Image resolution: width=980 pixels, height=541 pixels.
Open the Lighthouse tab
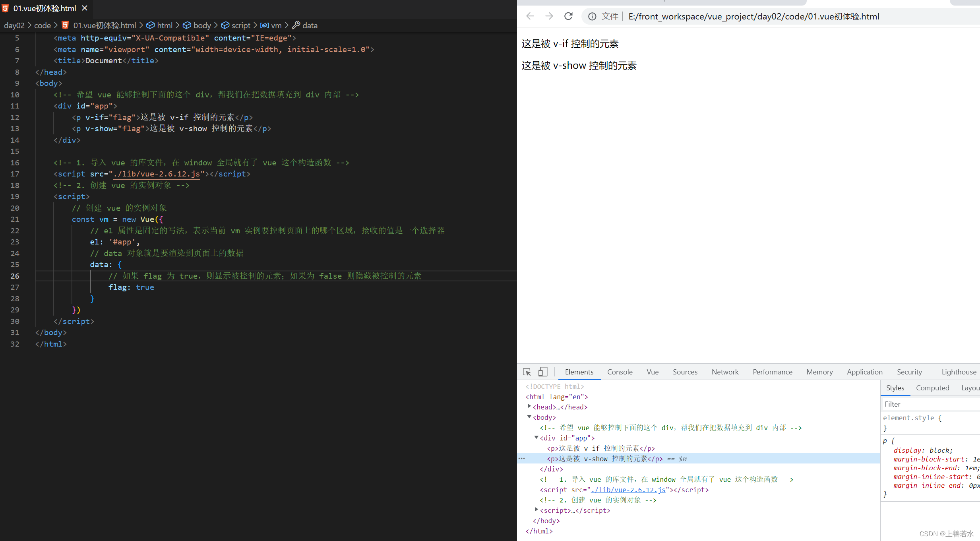click(x=959, y=372)
